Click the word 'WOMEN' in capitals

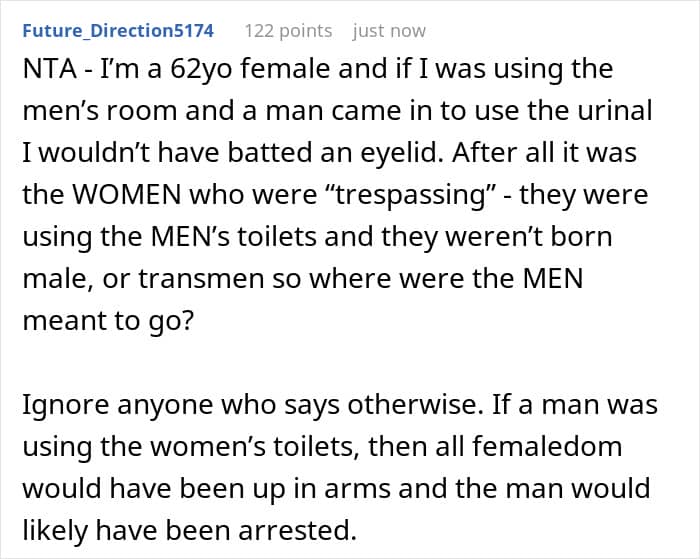tap(127, 195)
